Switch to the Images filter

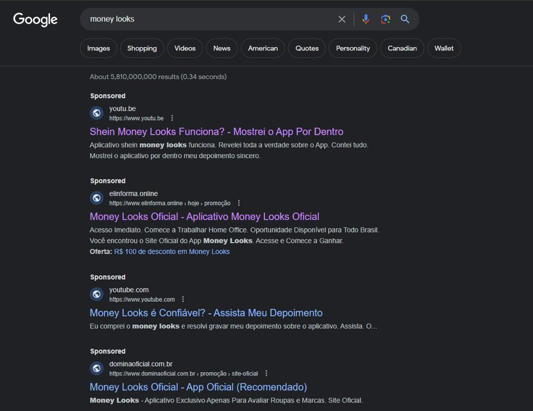tap(99, 48)
